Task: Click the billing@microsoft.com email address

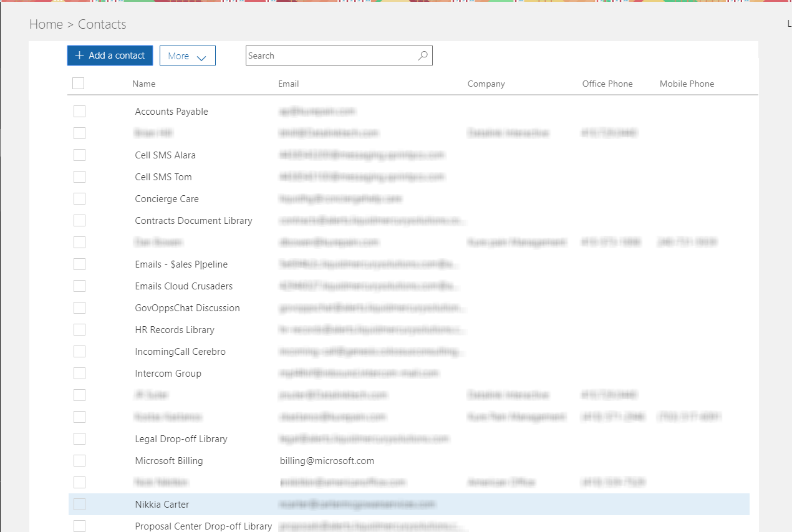Action: 327,461
